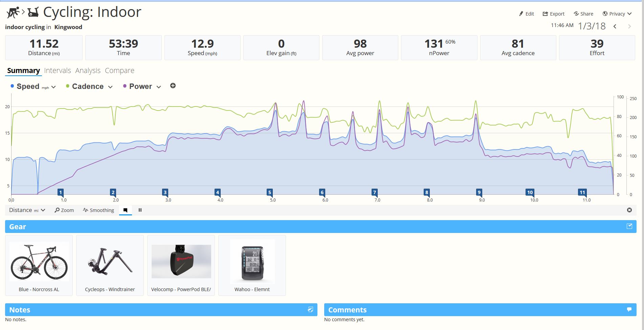This screenshot has height=330, width=644.
Task: Click the 11.52 Distance stat box
Action: click(x=44, y=48)
